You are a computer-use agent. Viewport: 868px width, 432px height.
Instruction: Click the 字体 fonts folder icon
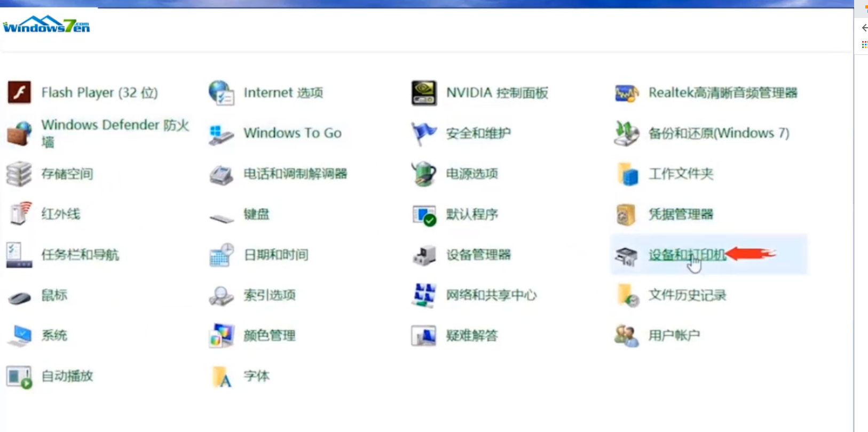point(222,377)
